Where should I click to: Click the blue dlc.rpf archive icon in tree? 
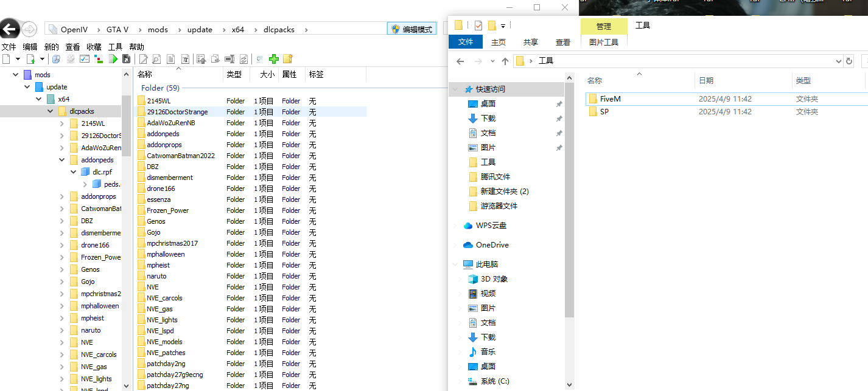click(x=85, y=172)
